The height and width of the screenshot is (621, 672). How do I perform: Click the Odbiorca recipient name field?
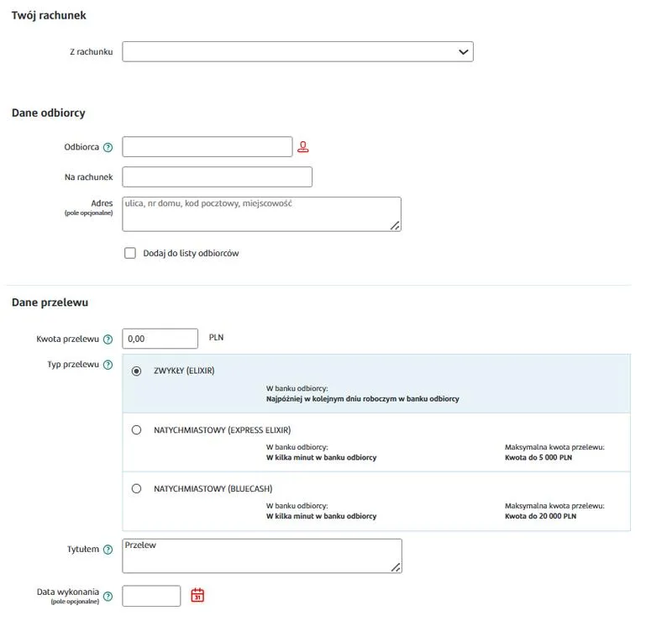tap(206, 145)
